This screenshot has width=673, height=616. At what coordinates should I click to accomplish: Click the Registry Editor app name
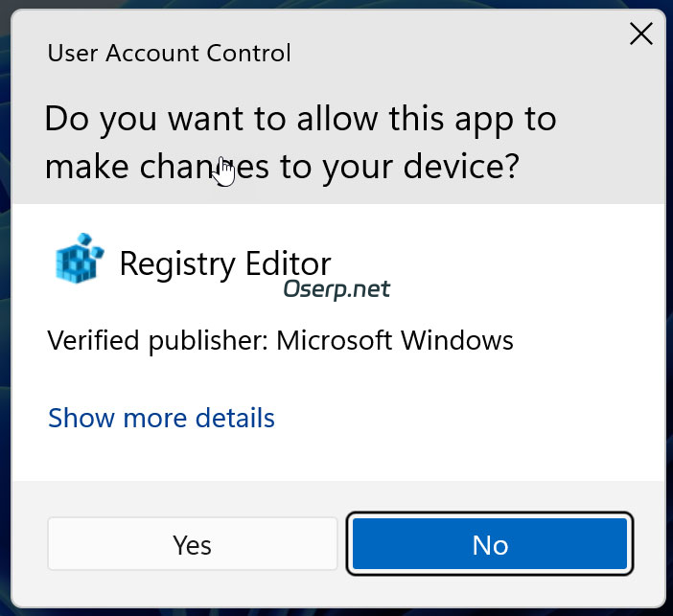[224, 263]
